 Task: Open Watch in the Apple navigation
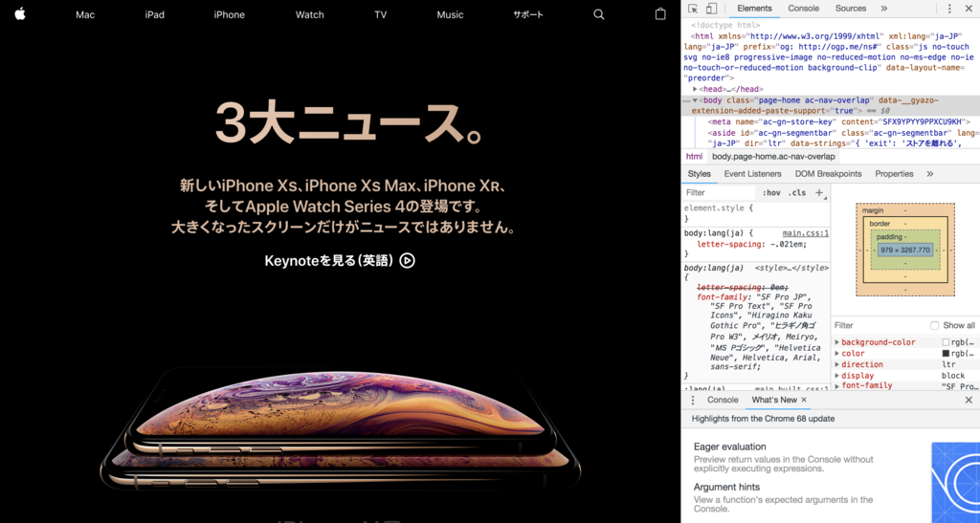point(309,14)
